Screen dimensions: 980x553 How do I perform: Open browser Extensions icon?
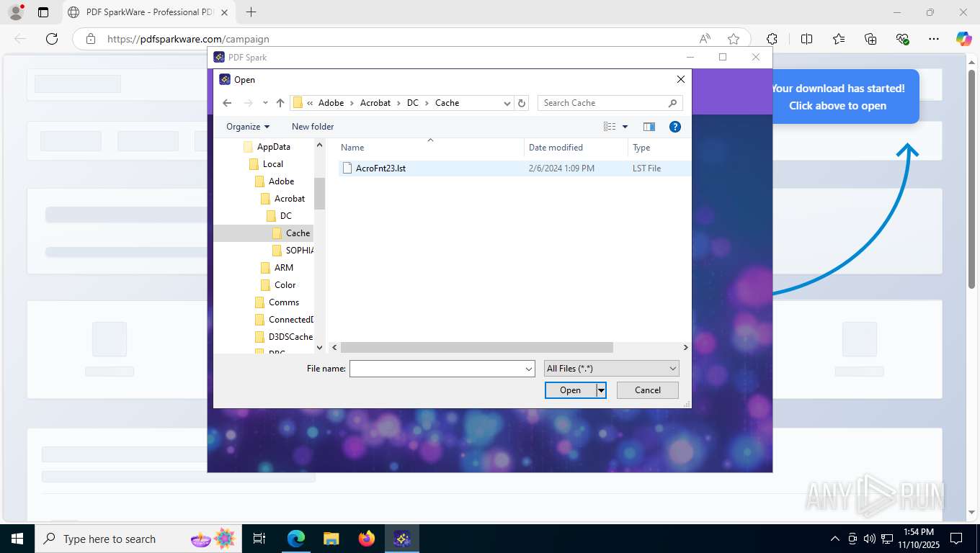point(772,39)
